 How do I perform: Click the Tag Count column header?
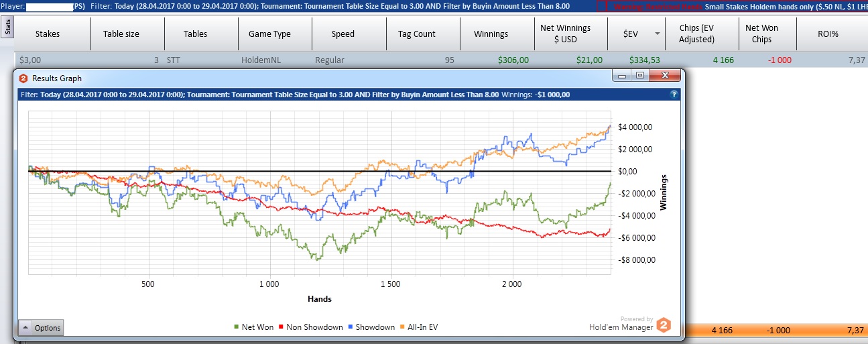coord(416,34)
